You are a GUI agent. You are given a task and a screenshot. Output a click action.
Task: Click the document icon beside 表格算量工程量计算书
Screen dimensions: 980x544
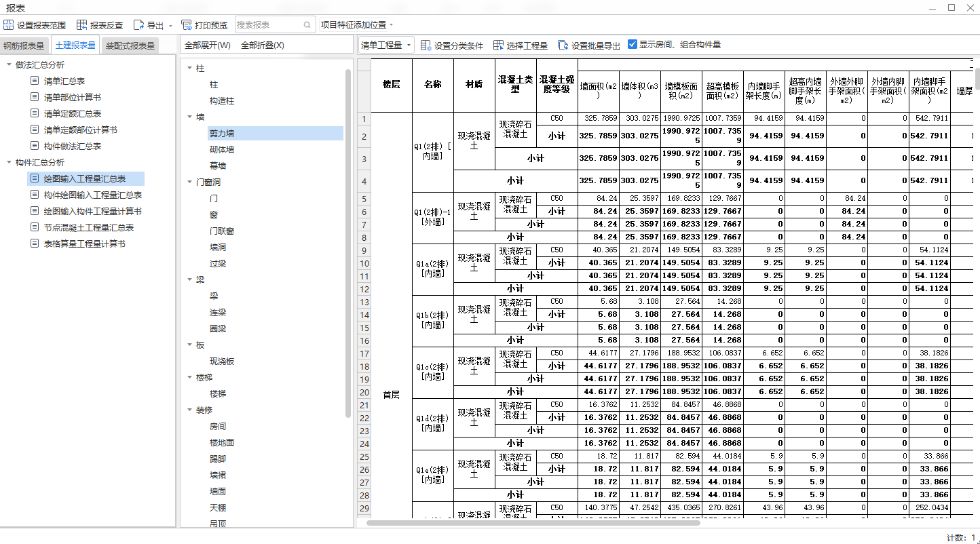35,244
